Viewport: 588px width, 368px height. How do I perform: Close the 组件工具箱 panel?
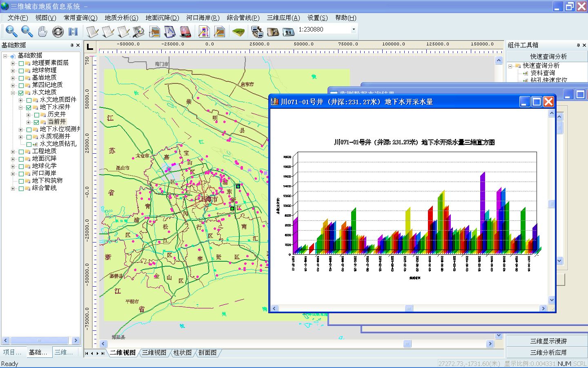[x=584, y=45]
